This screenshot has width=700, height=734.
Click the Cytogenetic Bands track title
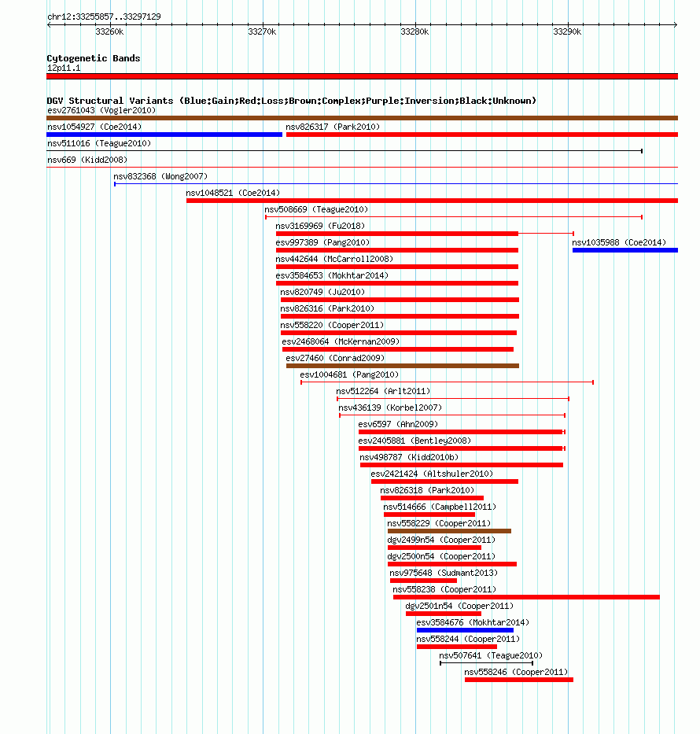[94, 58]
